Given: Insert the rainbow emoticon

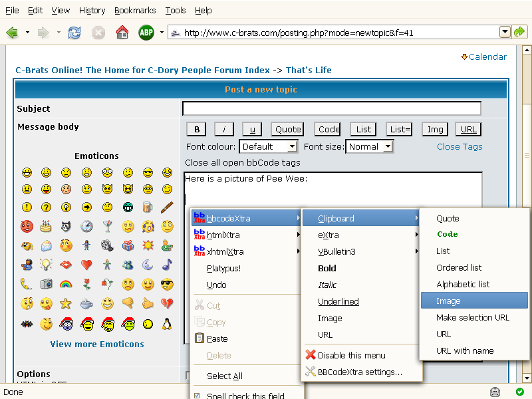Looking at the screenshot, I should (x=66, y=284).
